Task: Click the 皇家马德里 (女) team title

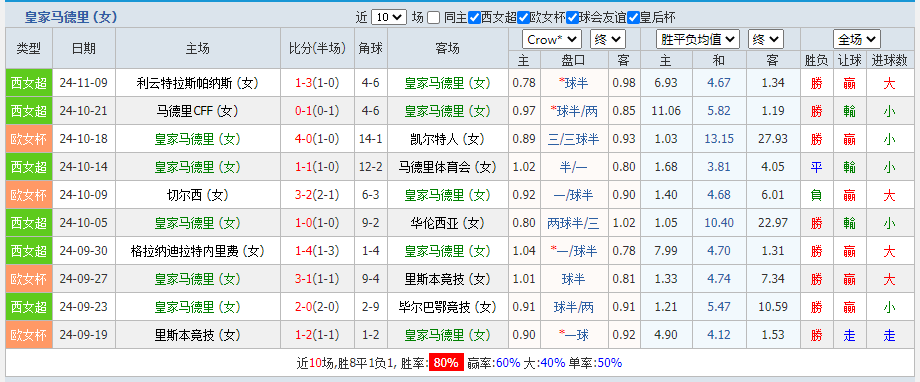Action: 71,18
